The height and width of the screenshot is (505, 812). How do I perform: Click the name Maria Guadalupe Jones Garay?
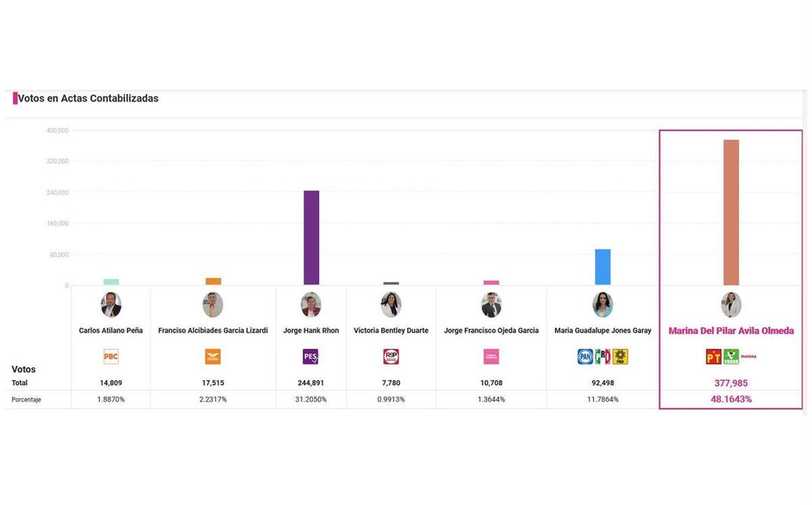603,331
